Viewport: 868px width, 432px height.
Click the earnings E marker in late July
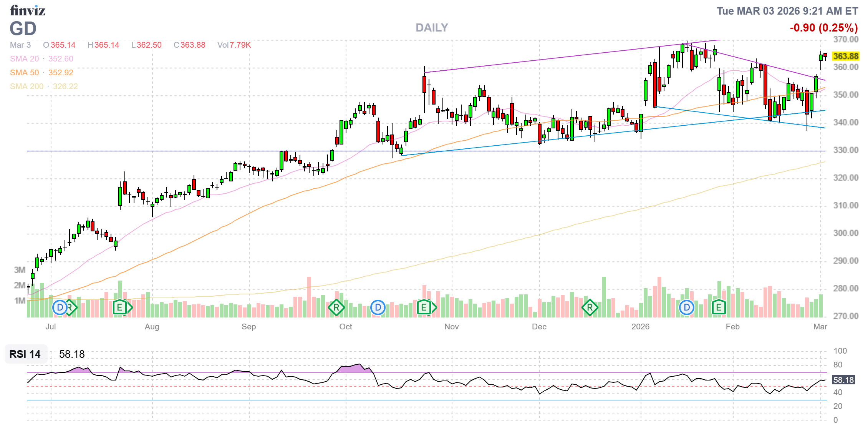click(120, 307)
